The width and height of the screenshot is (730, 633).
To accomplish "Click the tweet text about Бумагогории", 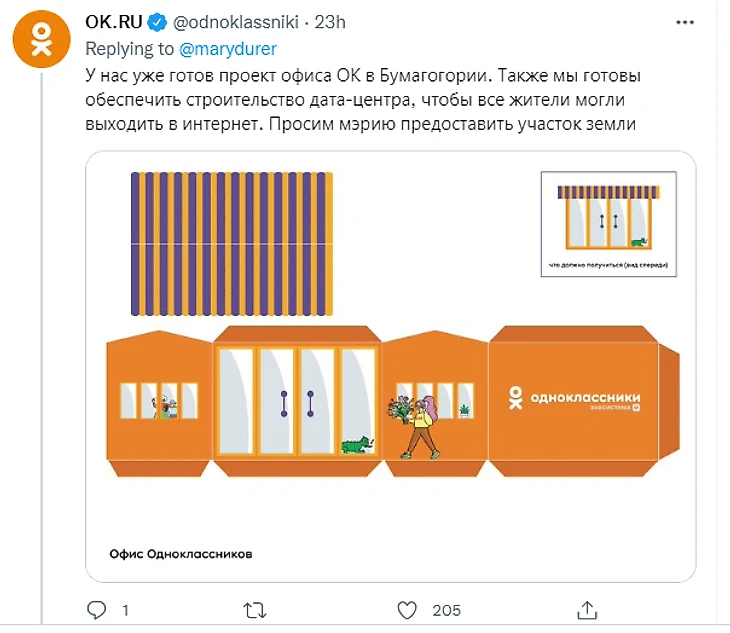I will pyautogui.click(x=363, y=100).
